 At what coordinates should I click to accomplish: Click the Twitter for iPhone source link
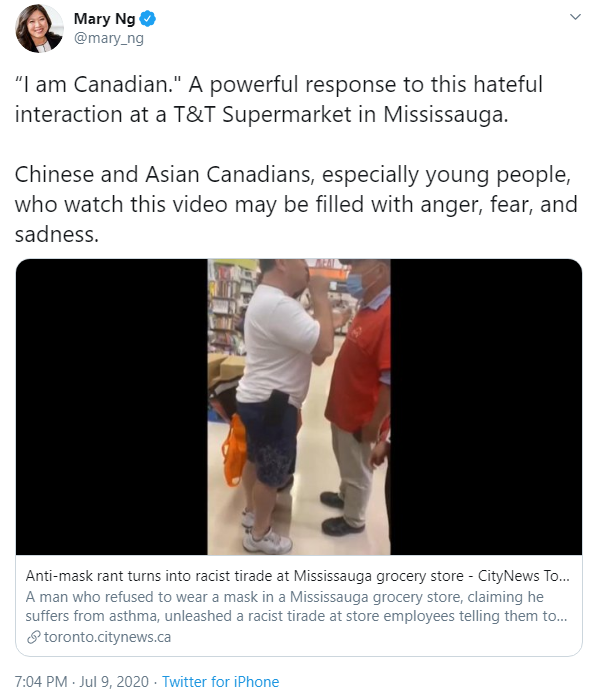click(221, 682)
